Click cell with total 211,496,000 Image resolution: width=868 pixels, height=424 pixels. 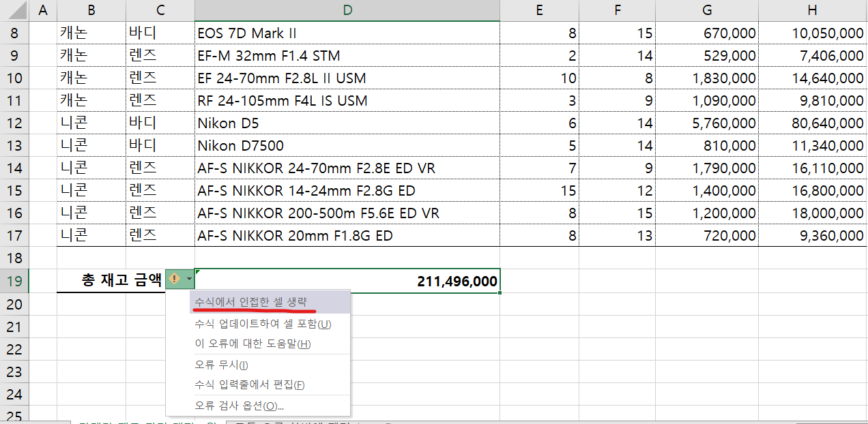pyautogui.click(x=347, y=280)
